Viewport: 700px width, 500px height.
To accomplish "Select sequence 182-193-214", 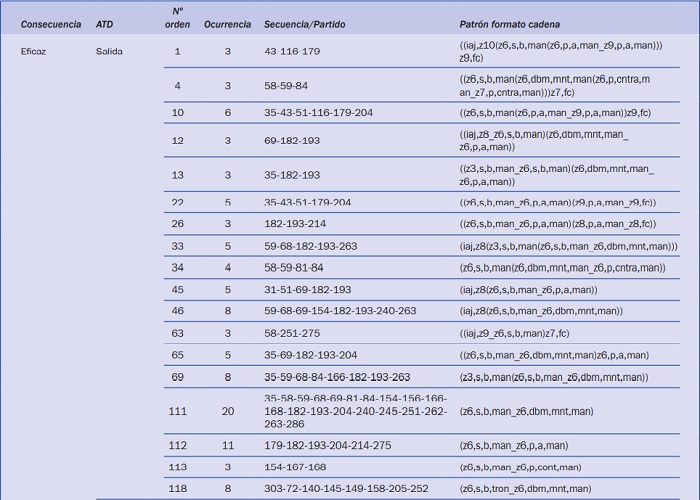I will [295, 224].
